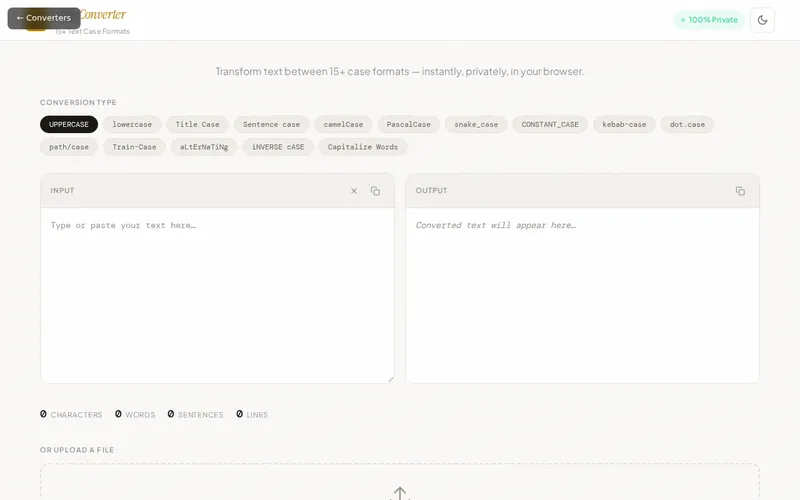Click the CHARACTERS count label

click(x=76, y=415)
